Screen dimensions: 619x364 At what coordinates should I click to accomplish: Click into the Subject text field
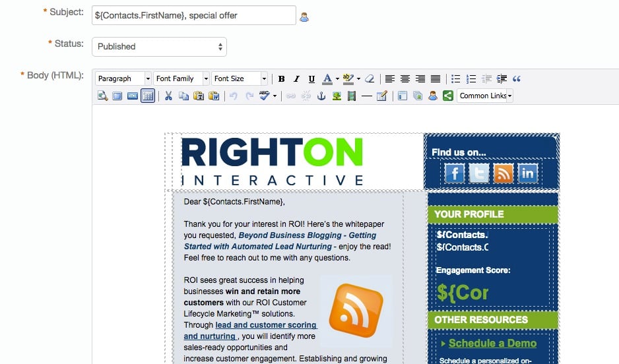(193, 15)
